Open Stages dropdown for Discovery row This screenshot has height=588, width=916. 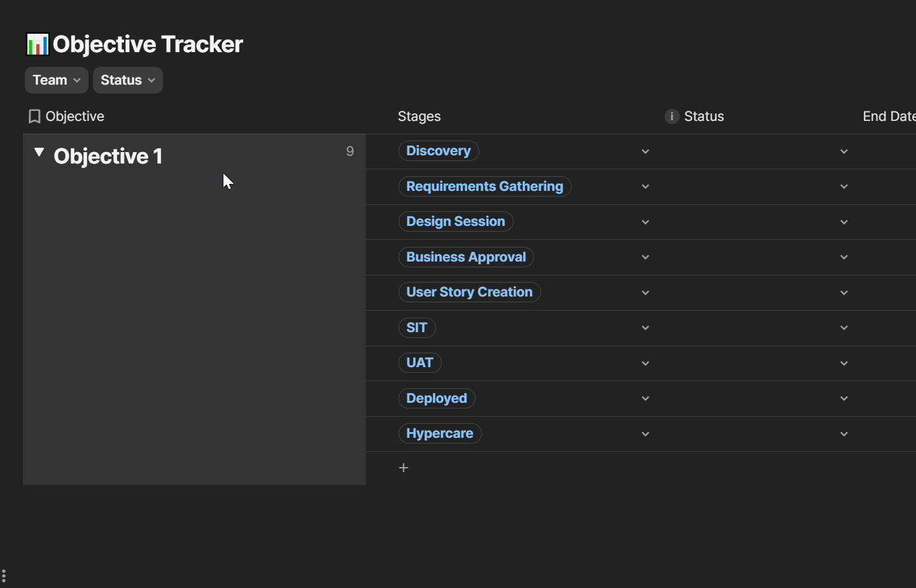tap(645, 151)
